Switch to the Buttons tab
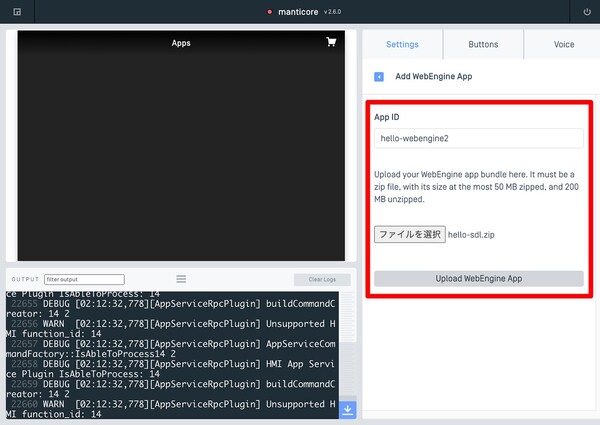This screenshot has width=600, height=425. pyautogui.click(x=483, y=44)
